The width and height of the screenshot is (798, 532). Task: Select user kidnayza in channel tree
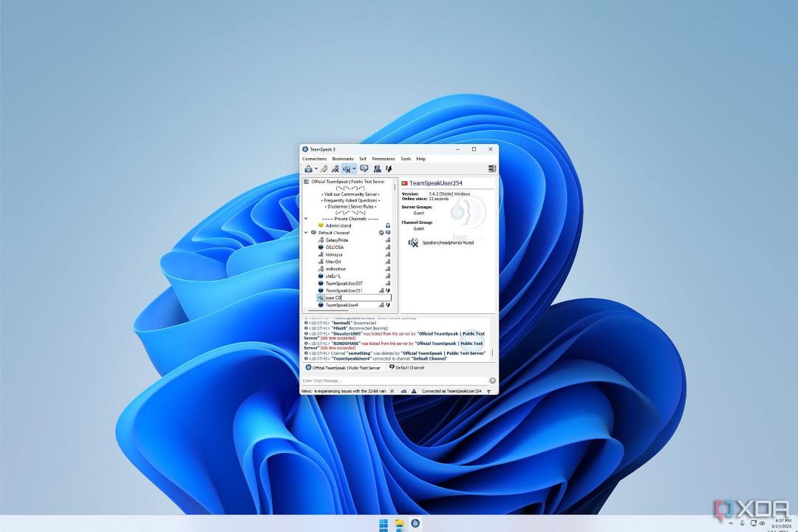(334, 254)
